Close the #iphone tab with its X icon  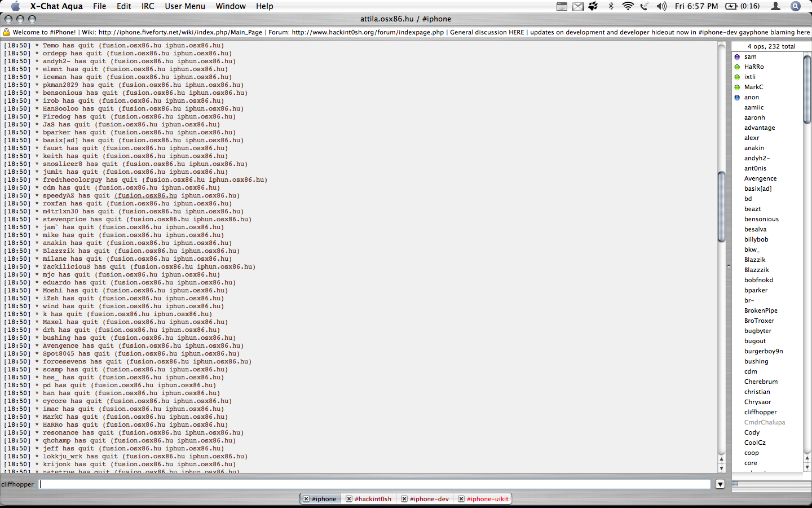coord(306,499)
